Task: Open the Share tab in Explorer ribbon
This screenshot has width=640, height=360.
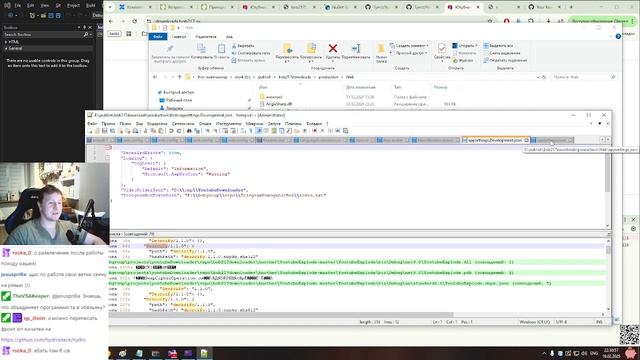Action: pos(206,37)
